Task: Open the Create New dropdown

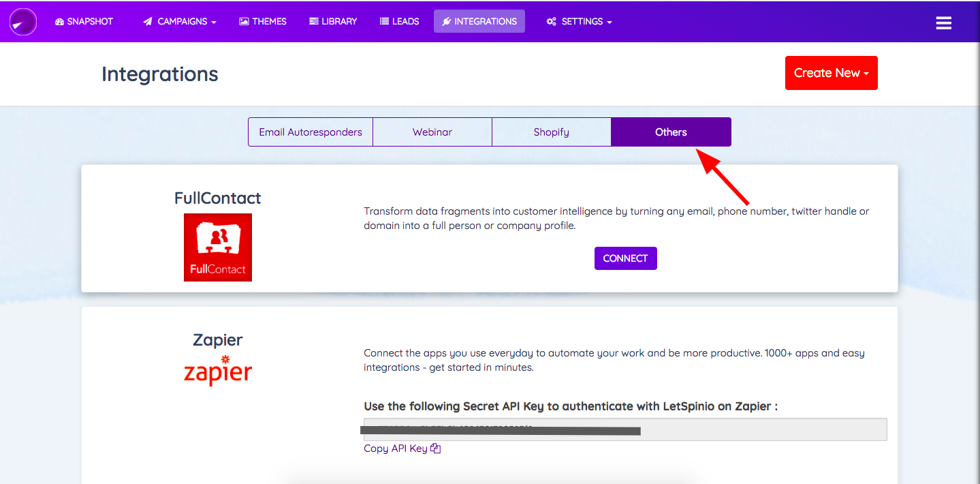Action: pyautogui.click(x=832, y=73)
